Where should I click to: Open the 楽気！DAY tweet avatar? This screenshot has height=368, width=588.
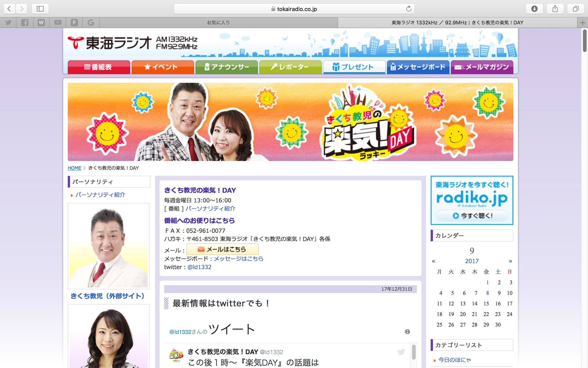pyautogui.click(x=176, y=355)
